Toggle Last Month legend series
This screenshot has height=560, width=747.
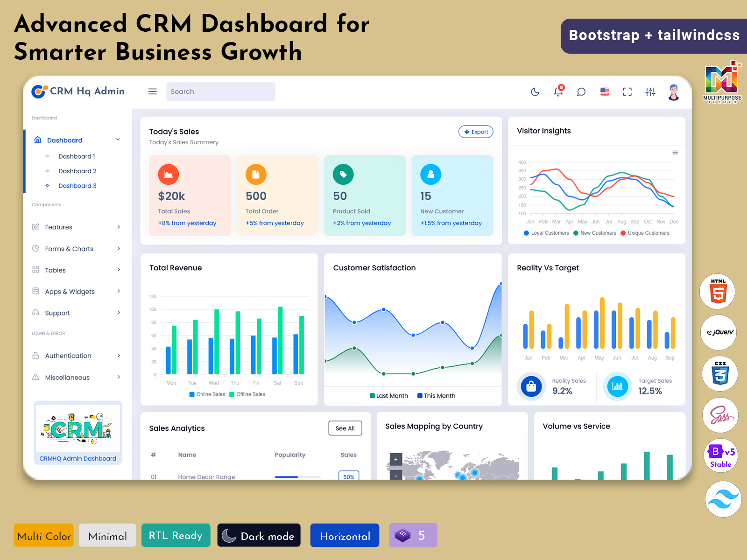click(x=389, y=396)
